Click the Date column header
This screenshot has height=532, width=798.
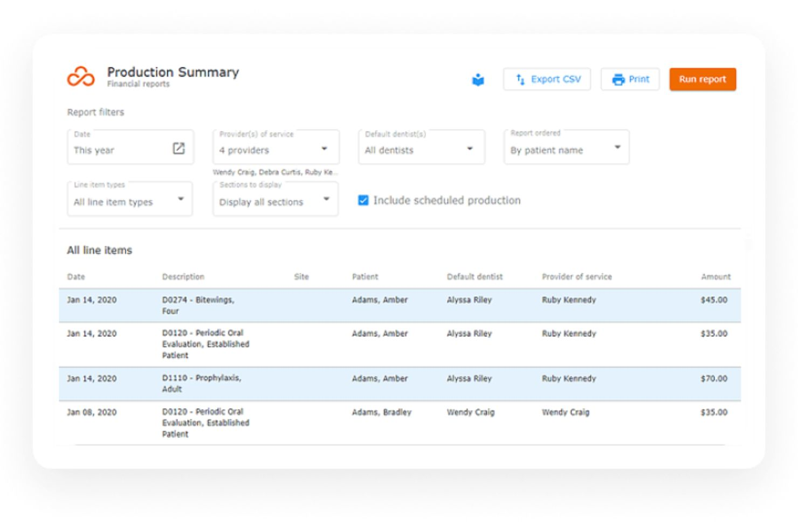(76, 277)
